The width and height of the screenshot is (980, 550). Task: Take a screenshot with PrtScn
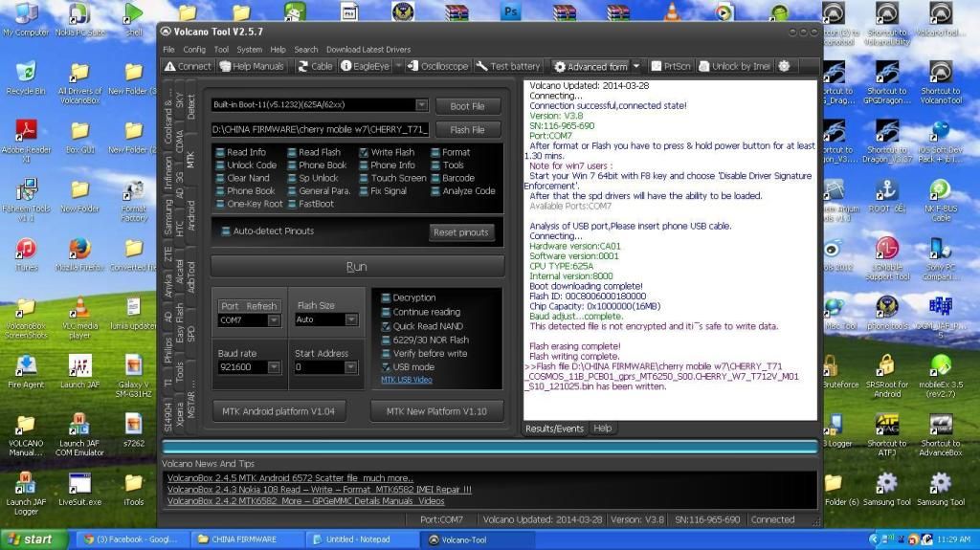pos(671,66)
